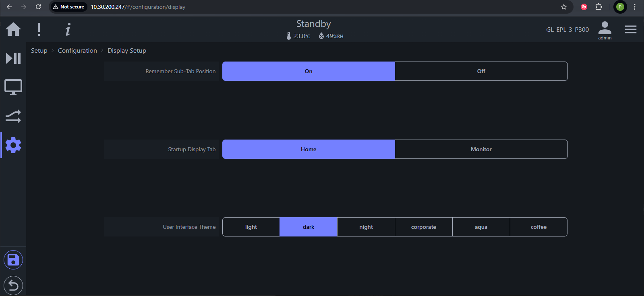The image size is (644, 296).
Task: Open the routing arrows sidebar icon
Action: pyautogui.click(x=13, y=116)
